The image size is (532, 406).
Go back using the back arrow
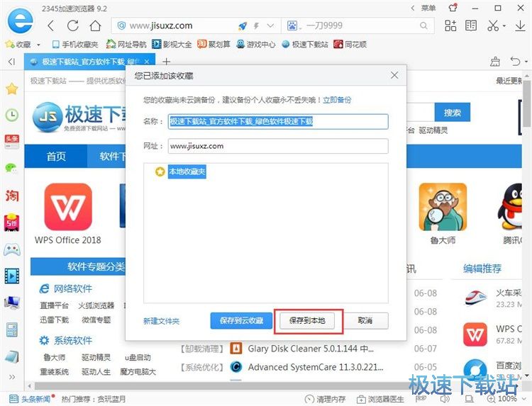(x=51, y=26)
